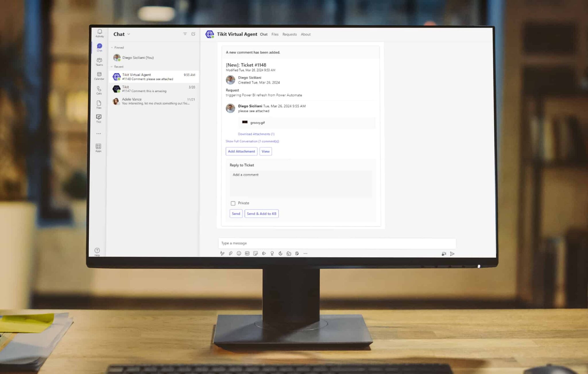Click the new chat compose icon

coord(194,34)
